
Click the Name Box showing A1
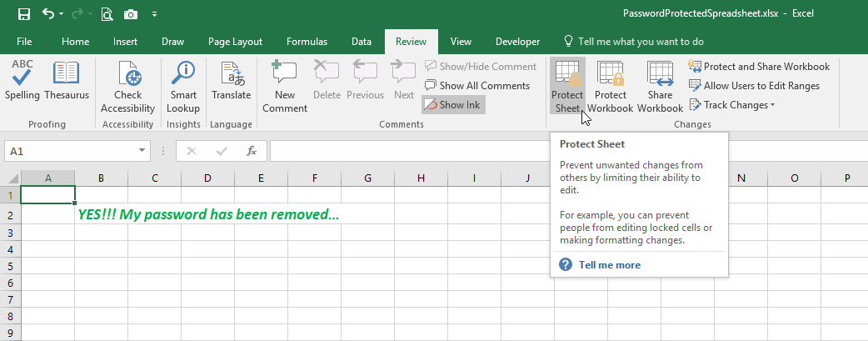[x=70, y=151]
